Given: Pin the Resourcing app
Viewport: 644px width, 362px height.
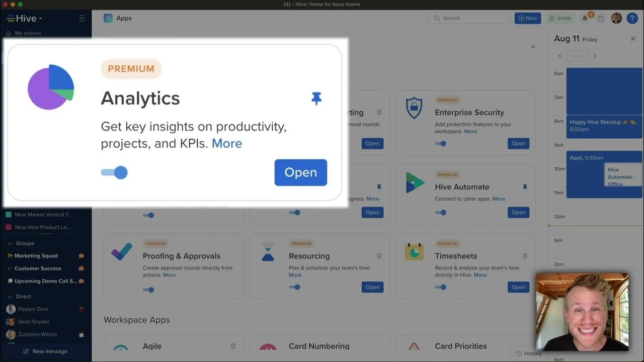Looking at the screenshot, I should click(379, 256).
